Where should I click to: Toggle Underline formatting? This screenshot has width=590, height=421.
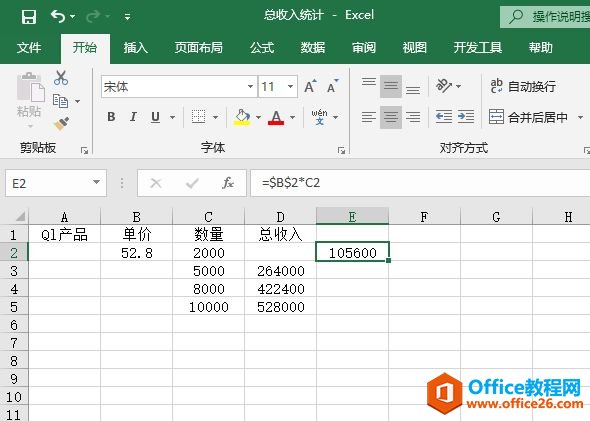coord(155,117)
